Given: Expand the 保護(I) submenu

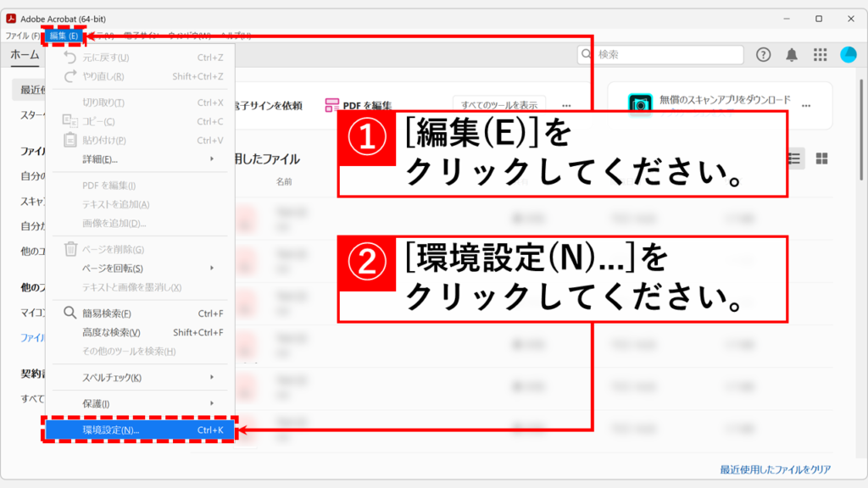Looking at the screenshot, I should [140, 403].
